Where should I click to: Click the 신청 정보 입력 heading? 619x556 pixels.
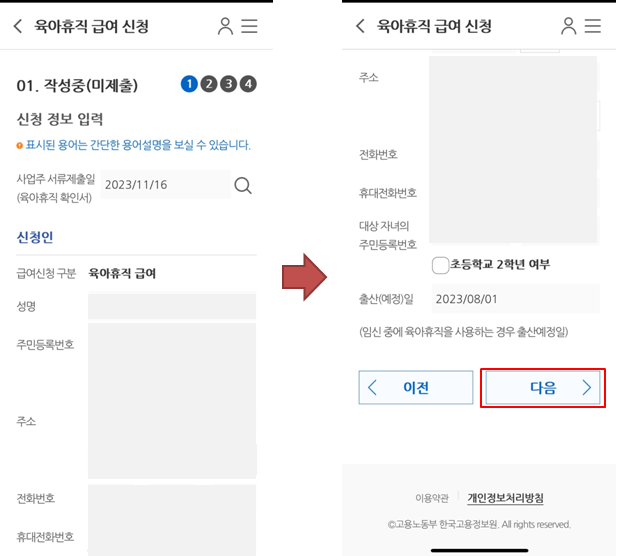pyautogui.click(x=60, y=119)
